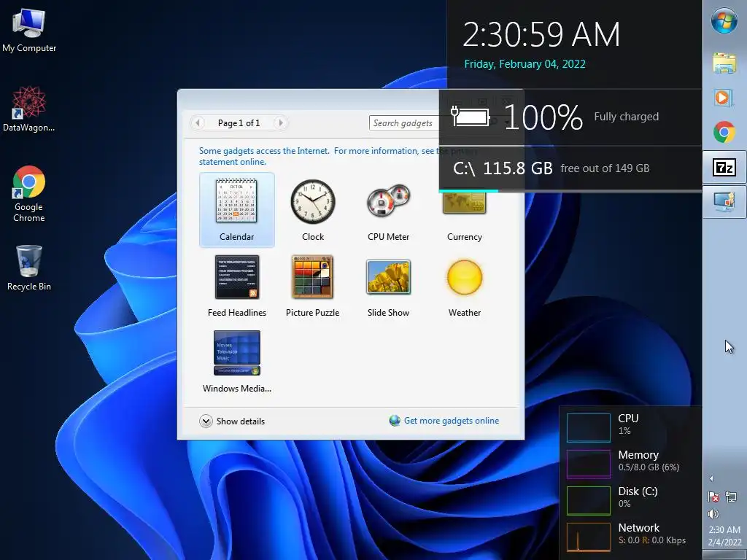Show hidden tray icons arrow
The height and width of the screenshot is (560, 747).
tap(711, 478)
